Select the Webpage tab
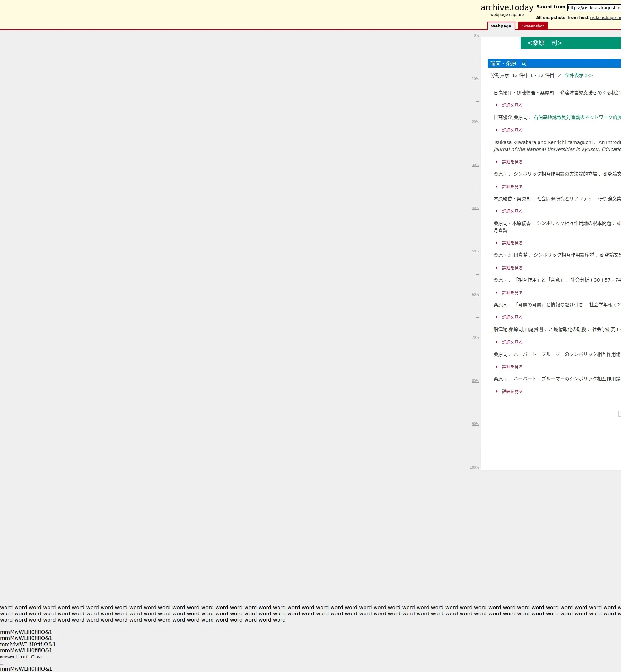 point(501,26)
